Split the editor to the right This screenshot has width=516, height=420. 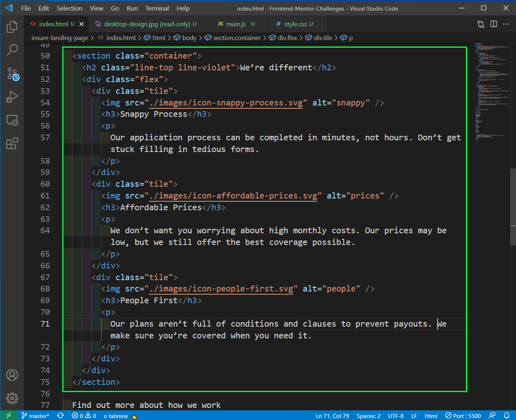point(494,24)
